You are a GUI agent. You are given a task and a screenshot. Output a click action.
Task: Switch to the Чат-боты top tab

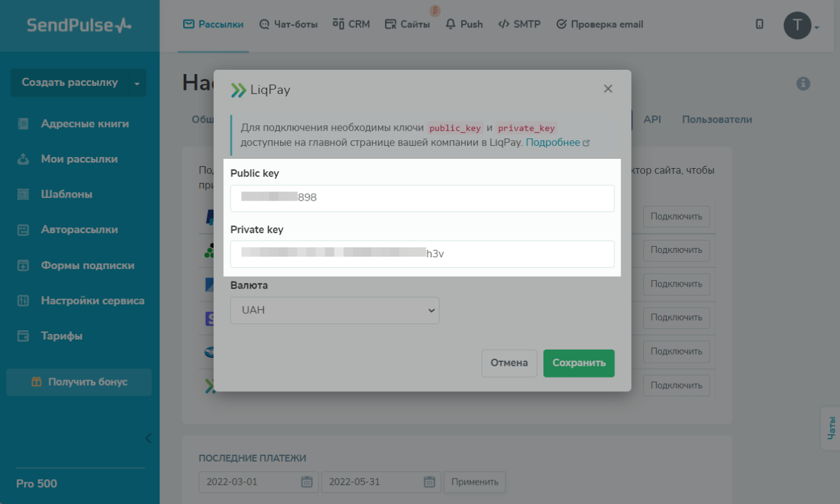click(288, 24)
